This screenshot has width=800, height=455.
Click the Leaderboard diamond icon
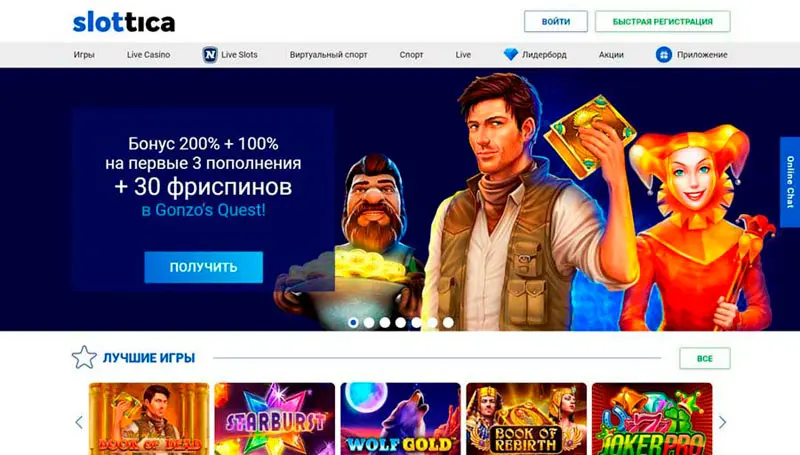coord(511,54)
